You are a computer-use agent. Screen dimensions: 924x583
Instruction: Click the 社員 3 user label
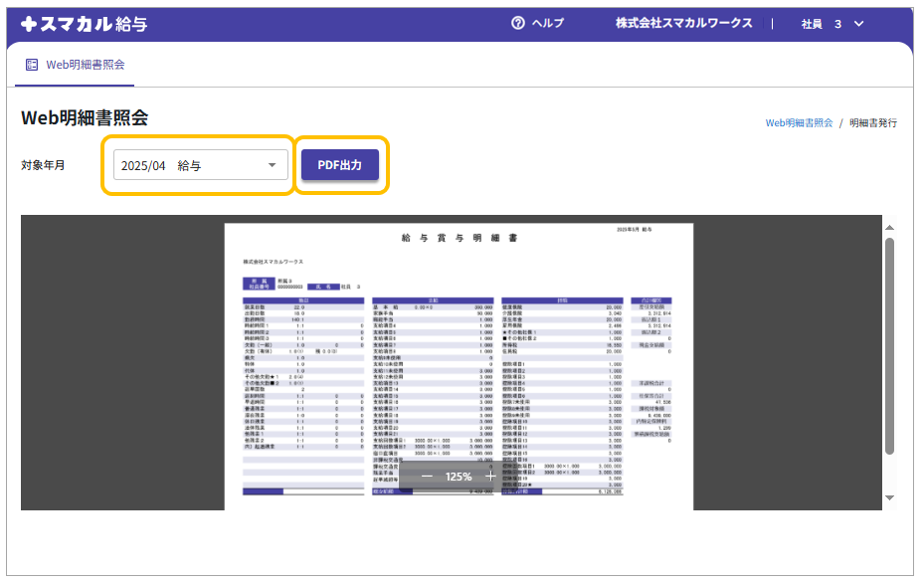(x=822, y=23)
